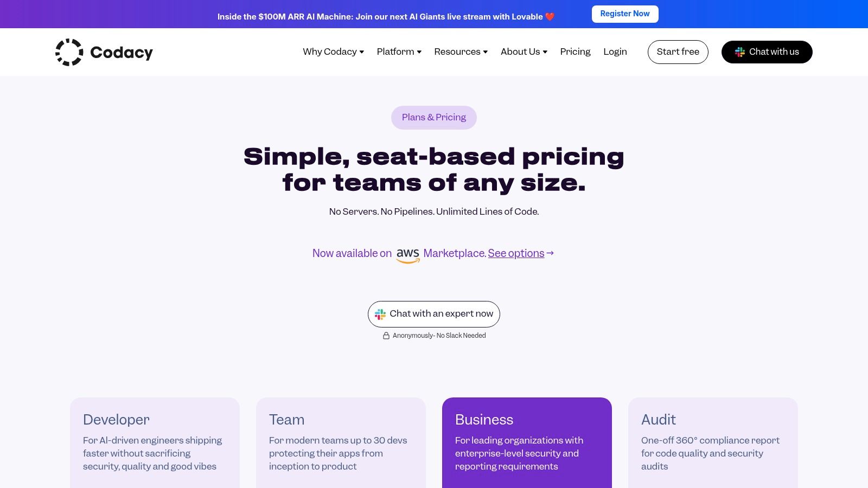
Task: Go to the Pricing menu item
Action: (575, 52)
